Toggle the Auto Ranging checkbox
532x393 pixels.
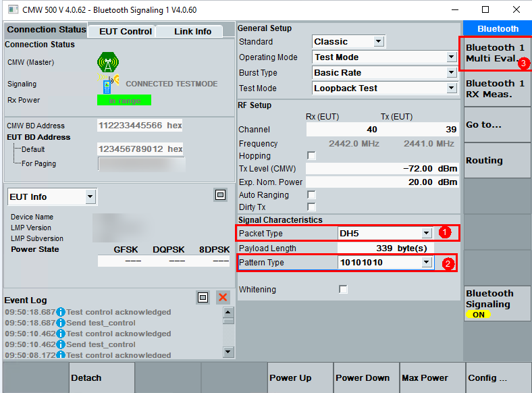(311, 194)
